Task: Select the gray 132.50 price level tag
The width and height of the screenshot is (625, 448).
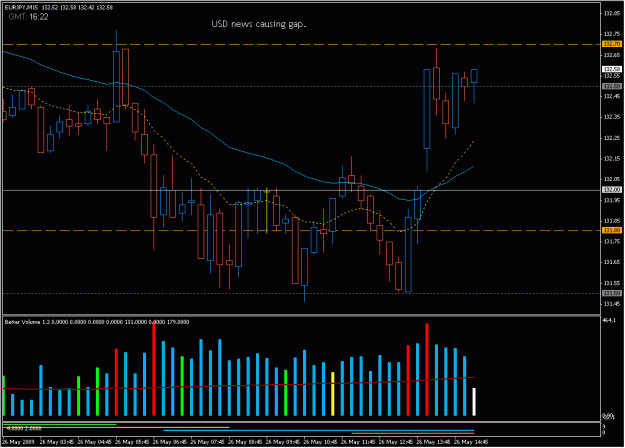Action: point(612,86)
